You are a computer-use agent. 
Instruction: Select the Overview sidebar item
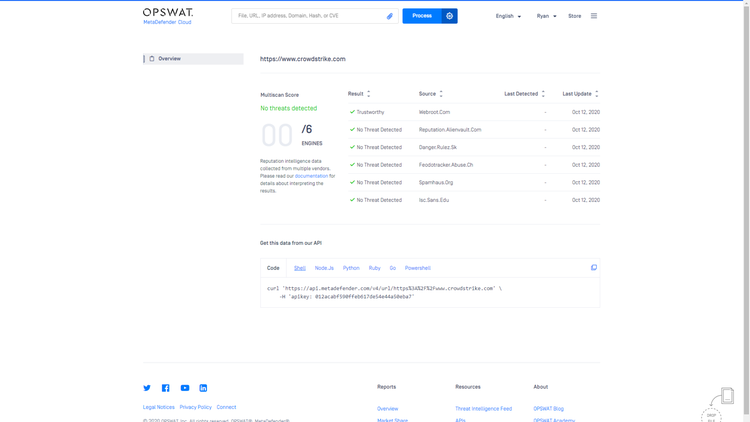pyautogui.click(x=193, y=59)
